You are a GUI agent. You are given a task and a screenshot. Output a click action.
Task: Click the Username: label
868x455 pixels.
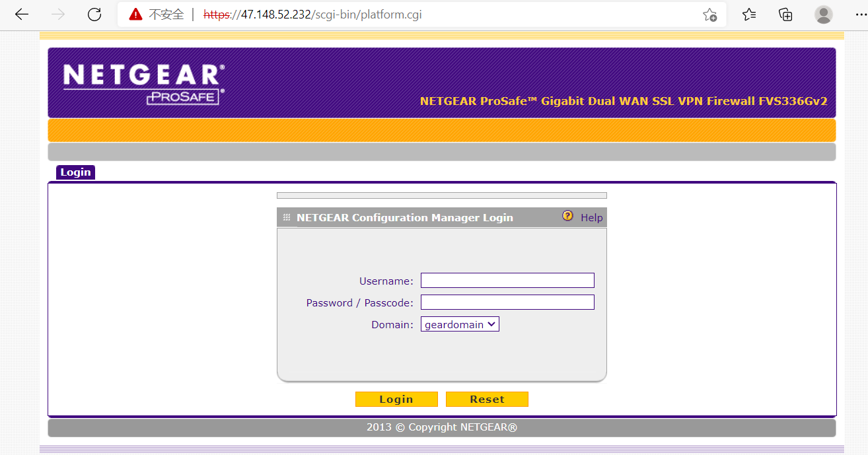[x=386, y=281]
